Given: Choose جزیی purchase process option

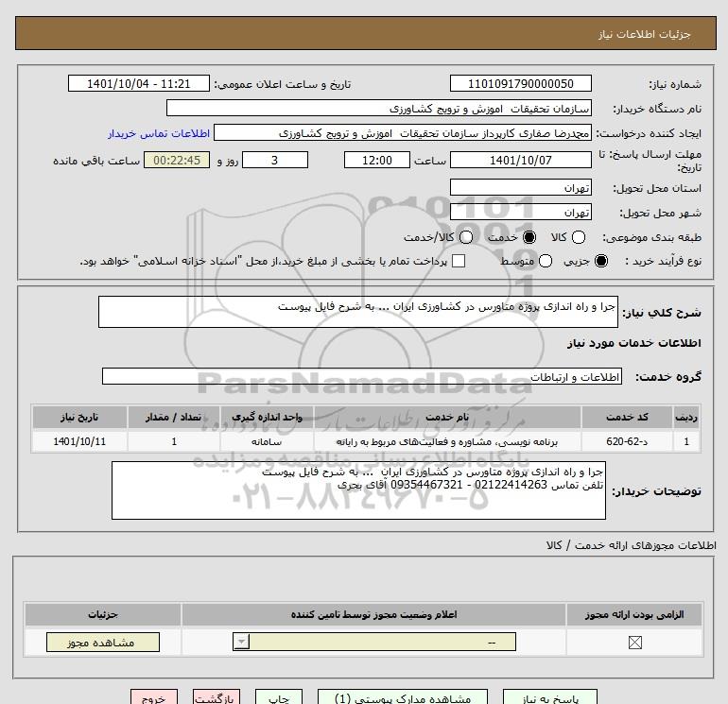Looking at the screenshot, I should [x=600, y=261].
